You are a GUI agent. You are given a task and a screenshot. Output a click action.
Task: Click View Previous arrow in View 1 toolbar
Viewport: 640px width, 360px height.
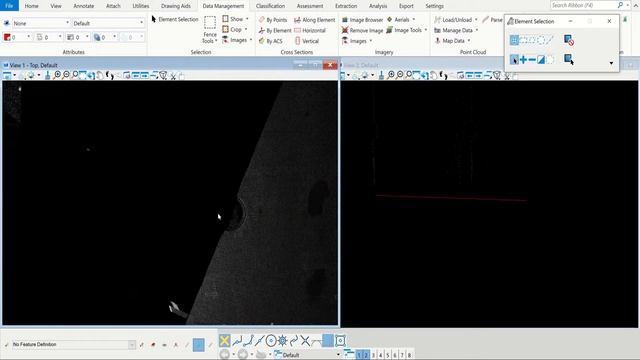(x=136, y=75)
